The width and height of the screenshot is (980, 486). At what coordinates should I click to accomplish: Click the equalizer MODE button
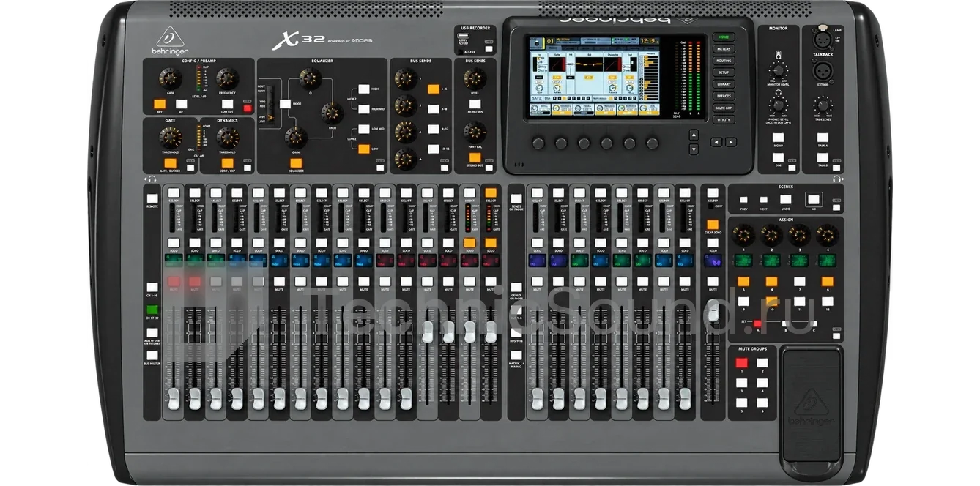285,105
